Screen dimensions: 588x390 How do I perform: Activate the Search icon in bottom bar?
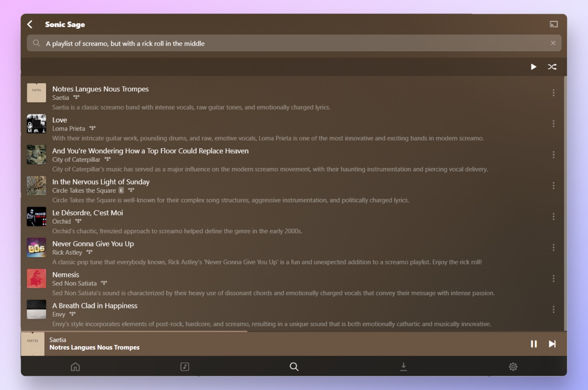point(293,367)
